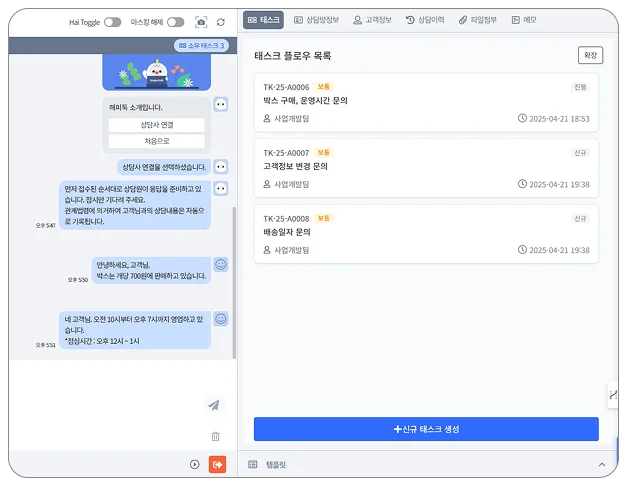Open the 고객정보 tab
Screen dimensions: 627x485
(x=372, y=20)
